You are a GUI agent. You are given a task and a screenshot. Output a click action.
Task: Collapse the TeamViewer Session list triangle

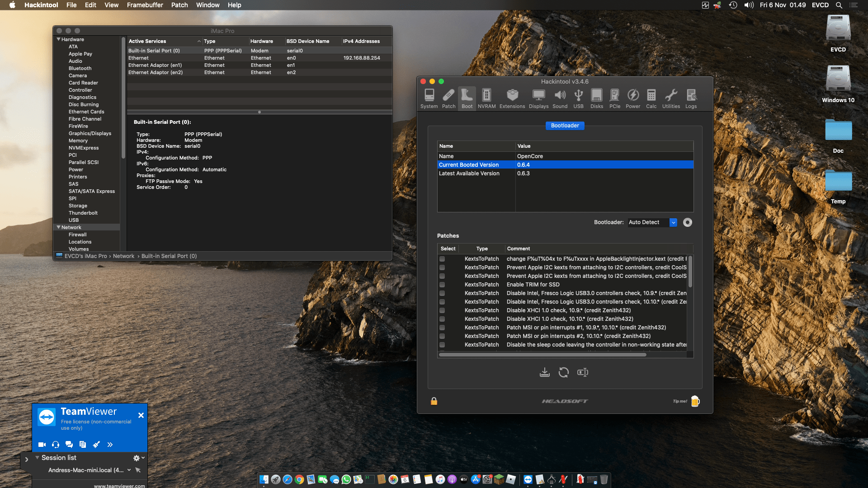click(x=37, y=458)
